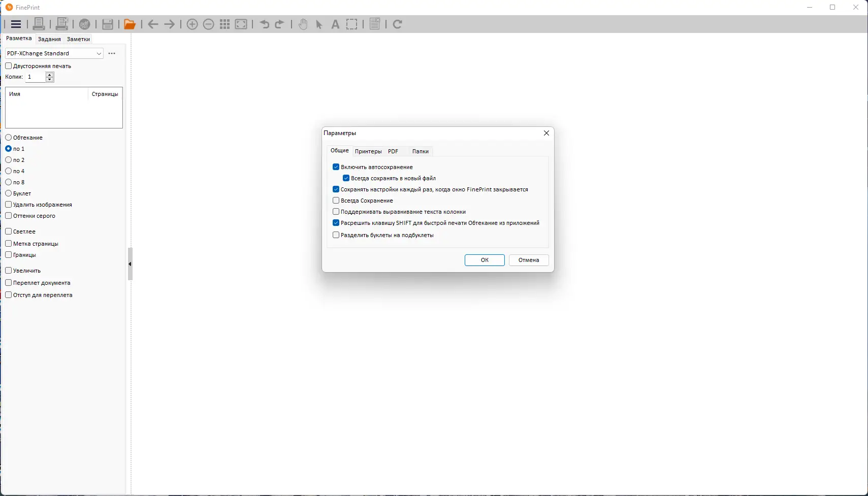The width and height of the screenshot is (868, 496).
Task: Uncheck Всегда сохранять в новый файл
Action: 346,178
